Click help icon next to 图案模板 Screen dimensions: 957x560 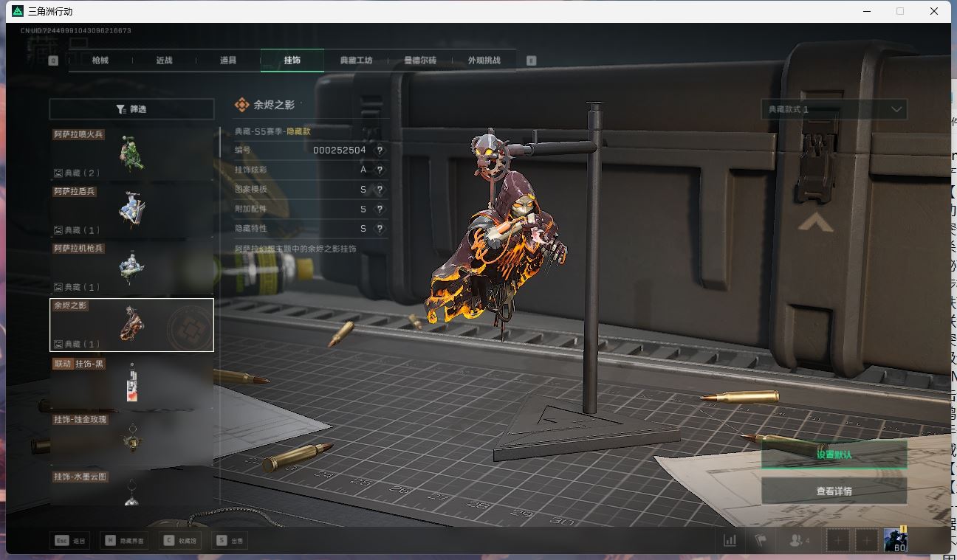(x=380, y=190)
